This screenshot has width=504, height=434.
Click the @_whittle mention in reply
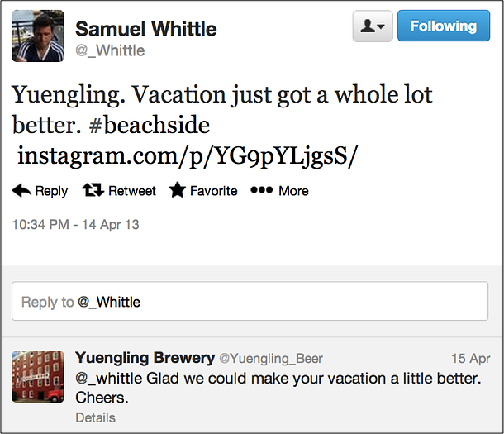click(x=108, y=378)
